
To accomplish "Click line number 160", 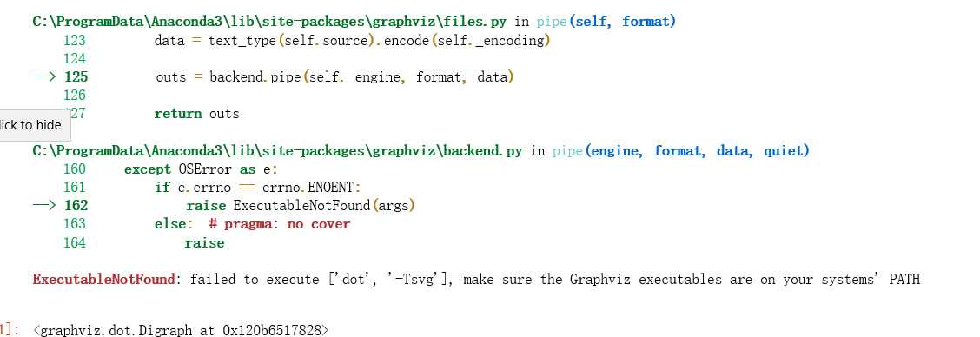I will [75, 168].
